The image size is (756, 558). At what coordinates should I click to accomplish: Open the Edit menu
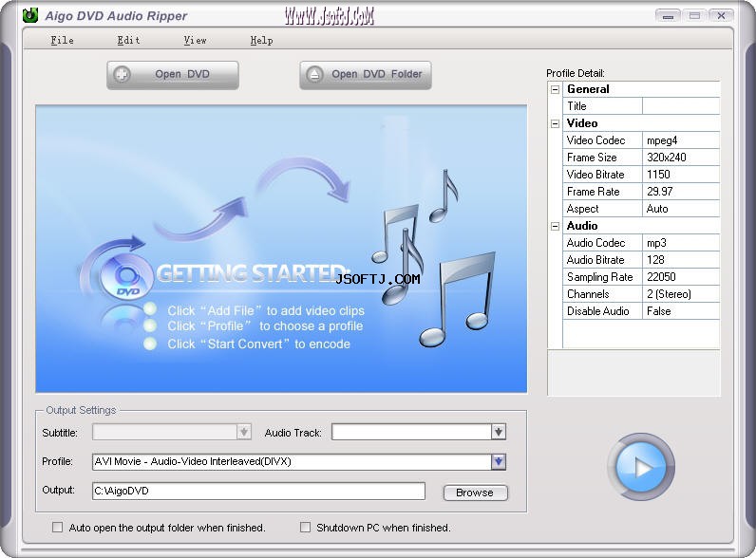(128, 41)
